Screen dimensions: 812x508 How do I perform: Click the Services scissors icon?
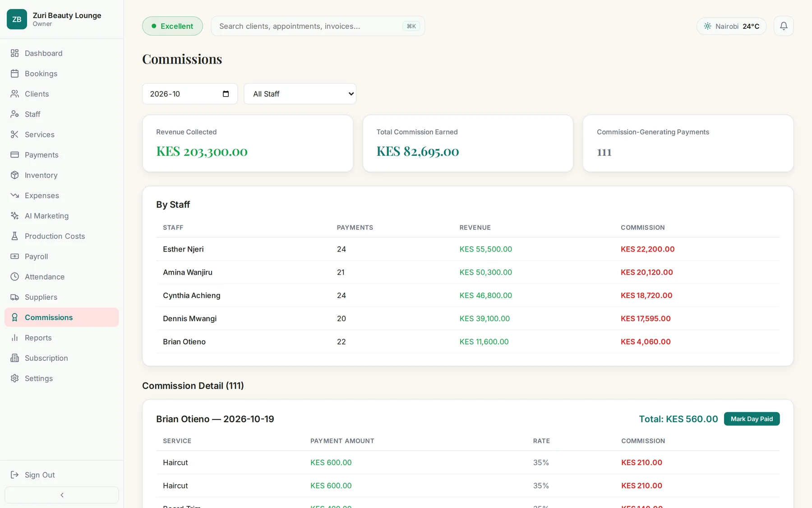[15, 135]
